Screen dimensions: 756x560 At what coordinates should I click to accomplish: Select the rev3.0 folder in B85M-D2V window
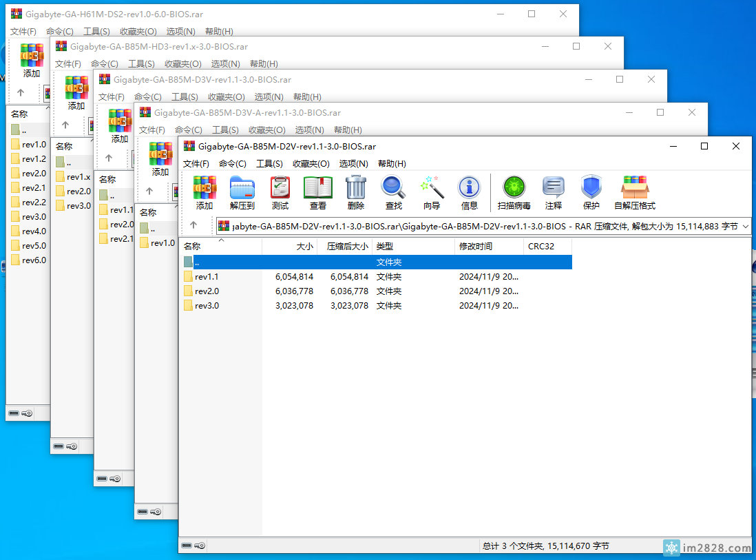point(207,306)
